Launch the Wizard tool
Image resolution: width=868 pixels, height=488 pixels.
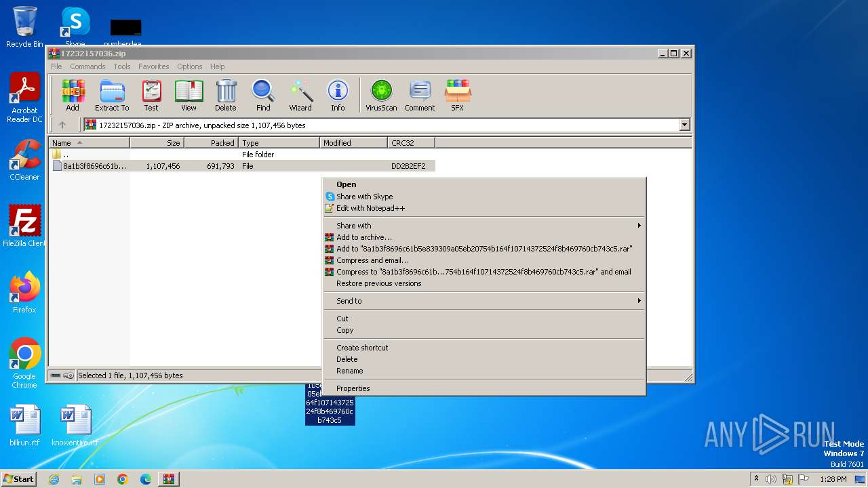click(x=300, y=95)
